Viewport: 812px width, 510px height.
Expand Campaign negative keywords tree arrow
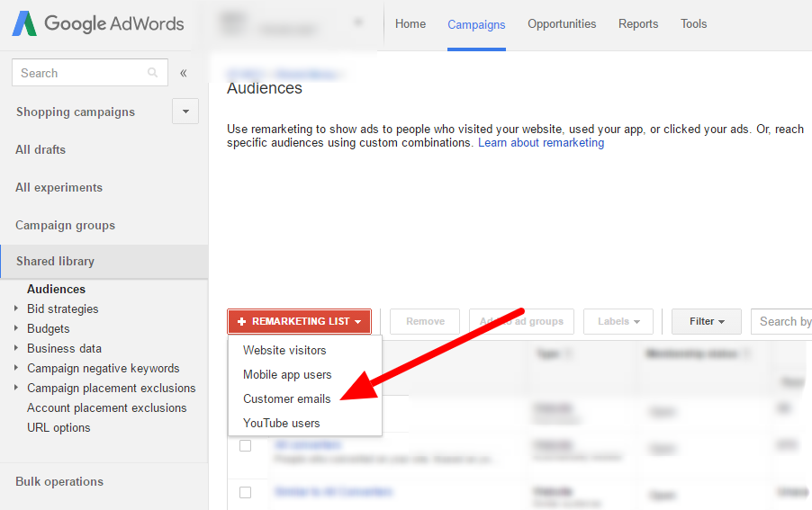pyautogui.click(x=16, y=367)
